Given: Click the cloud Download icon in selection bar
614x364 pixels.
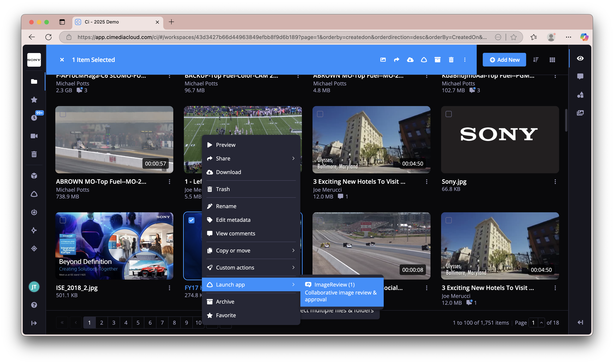Looking at the screenshot, I should pos(410,60).
